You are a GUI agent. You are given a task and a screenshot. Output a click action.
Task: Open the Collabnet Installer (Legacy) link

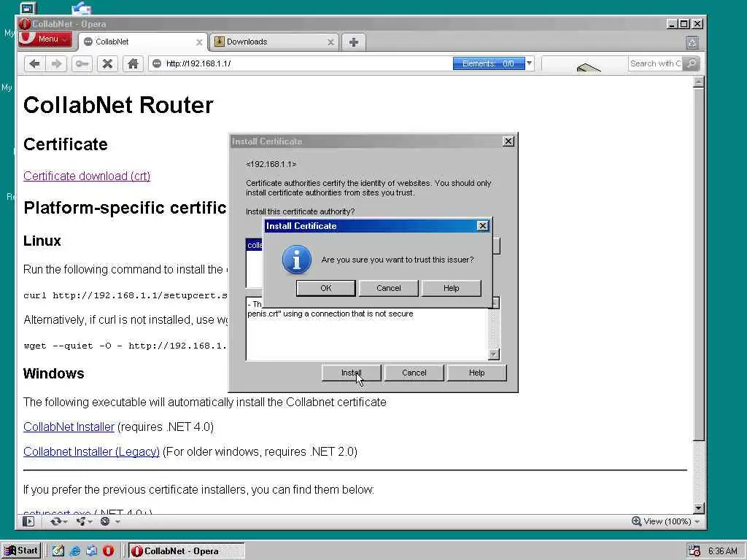tap(91, 451)
